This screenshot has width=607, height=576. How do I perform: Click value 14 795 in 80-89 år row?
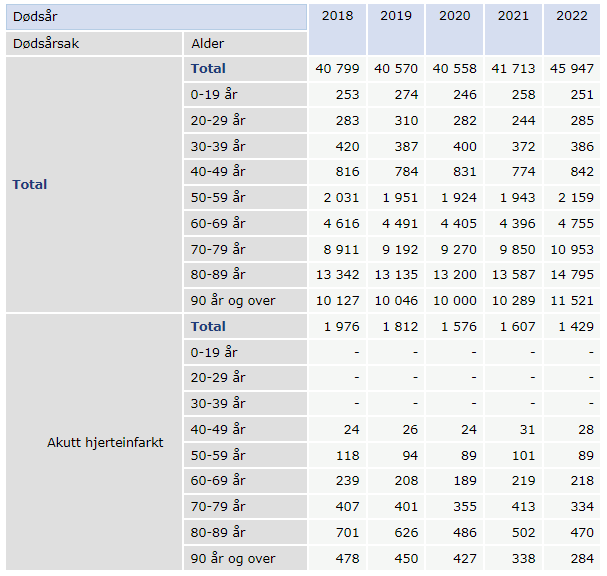coord(572,274)
